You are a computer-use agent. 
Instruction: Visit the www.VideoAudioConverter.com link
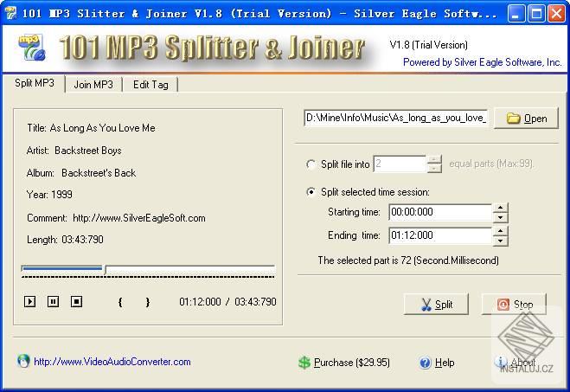(x=112, y=362)
